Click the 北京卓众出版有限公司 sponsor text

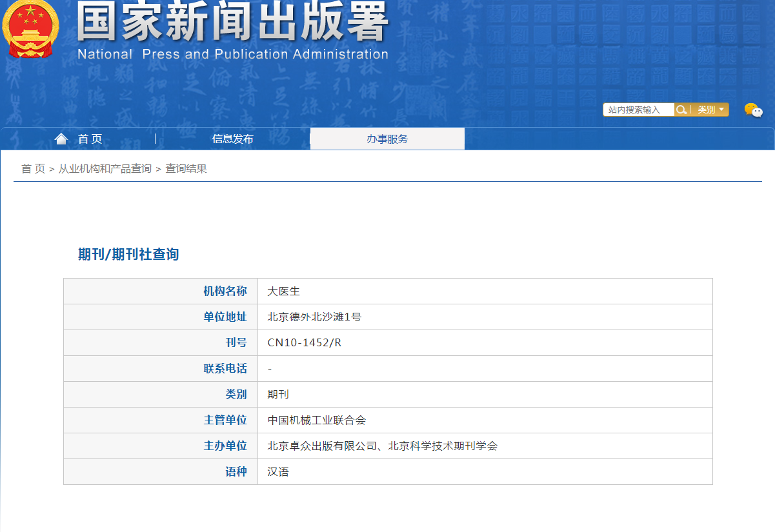click(322, 446)
